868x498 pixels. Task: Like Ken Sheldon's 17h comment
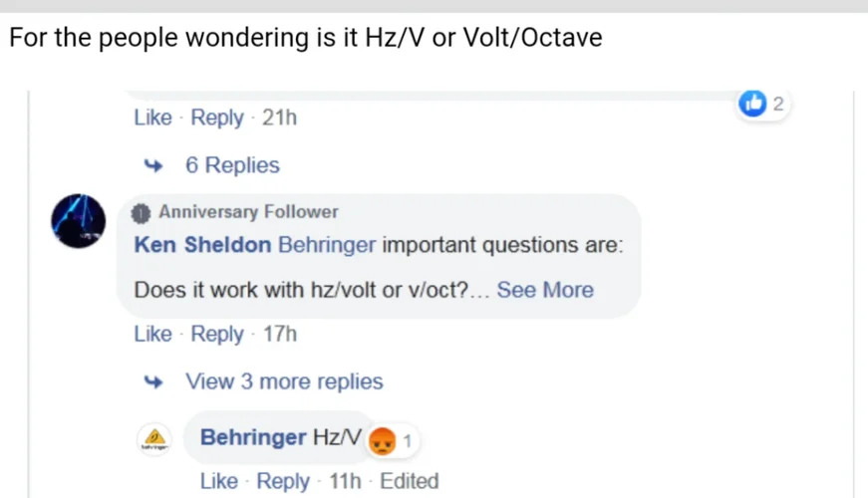click(152, 334)
